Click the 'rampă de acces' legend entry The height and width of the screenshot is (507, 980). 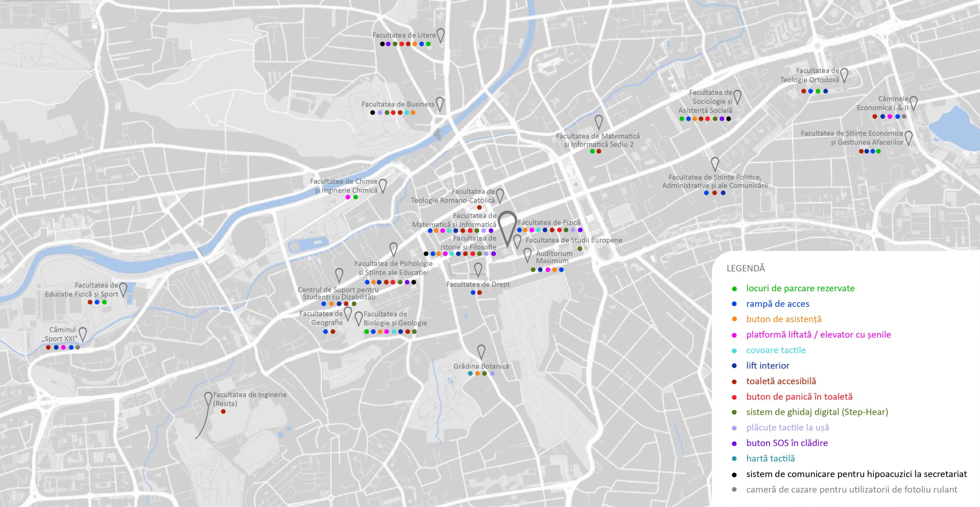777,304
